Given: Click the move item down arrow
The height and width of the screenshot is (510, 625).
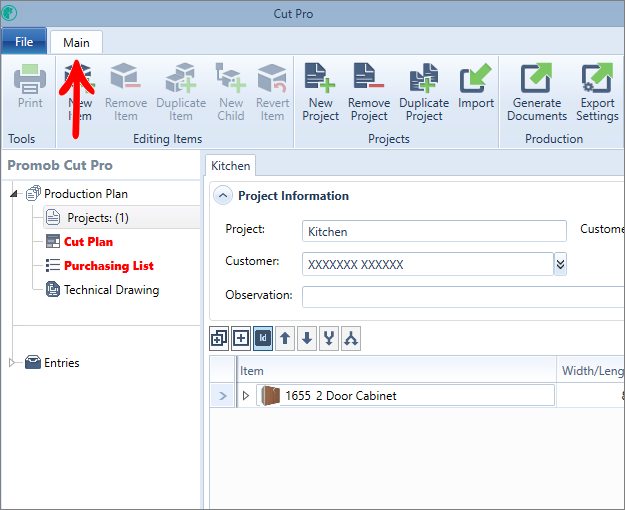Looking at the screenshot, I should coord(307,339).
